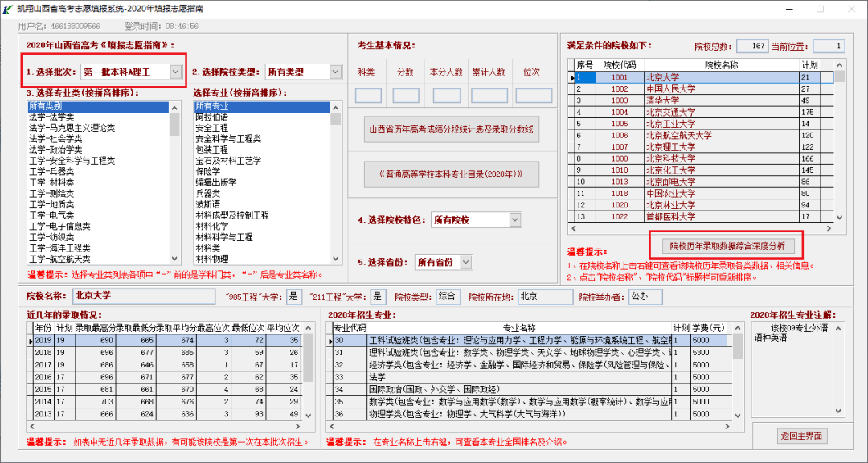Screen dimensions: 868x463
Task: Click the 分数 input field
Action: (406, 96)
